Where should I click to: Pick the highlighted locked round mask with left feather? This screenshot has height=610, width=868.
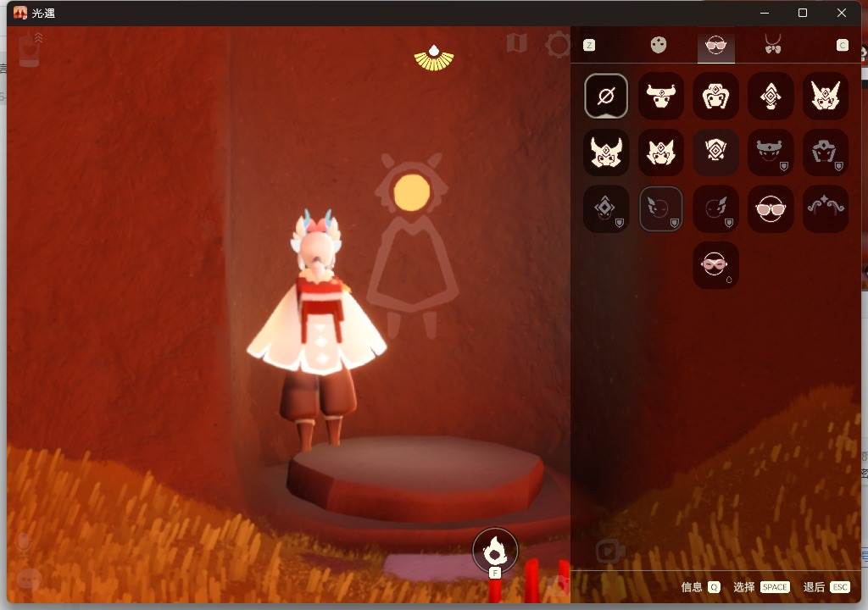point(661,208)
